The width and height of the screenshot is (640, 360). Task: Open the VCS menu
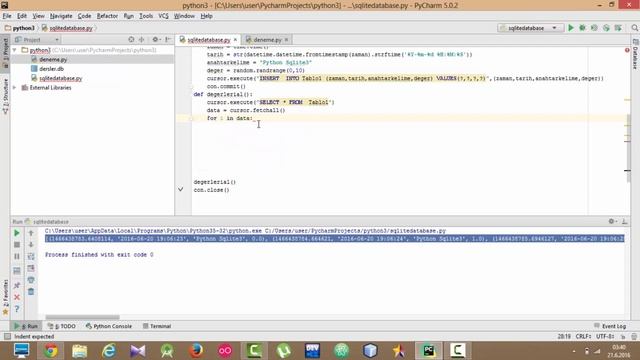163,16
